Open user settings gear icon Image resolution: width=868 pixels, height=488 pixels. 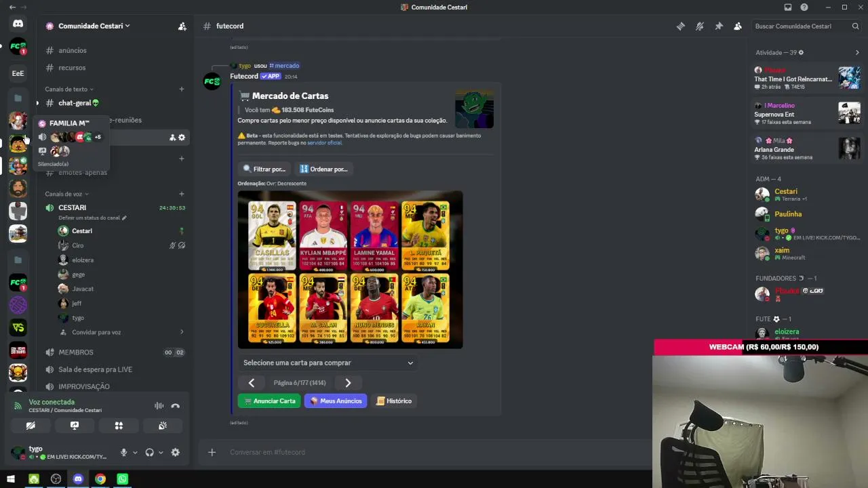pos(176,453)
